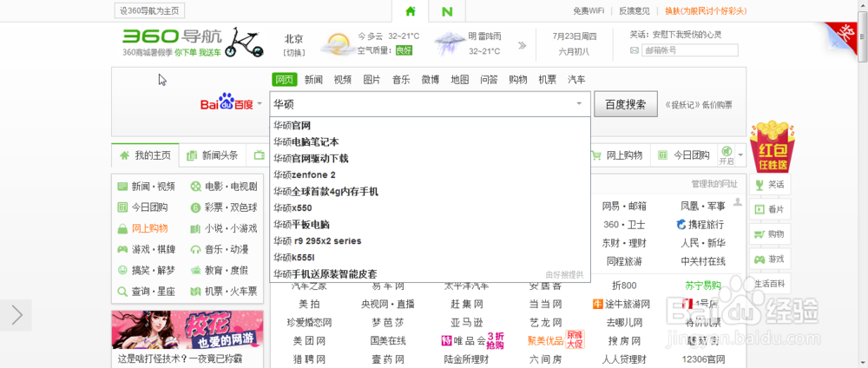This screenshot has height=368, width=868.
Task: Select the 网页 search tab
Action: tap(285, 80)
